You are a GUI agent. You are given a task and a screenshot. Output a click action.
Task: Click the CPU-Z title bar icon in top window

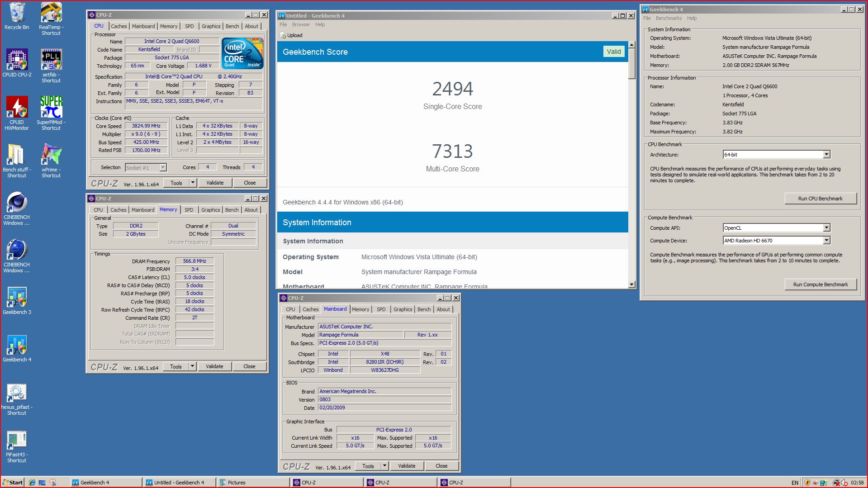92,15
